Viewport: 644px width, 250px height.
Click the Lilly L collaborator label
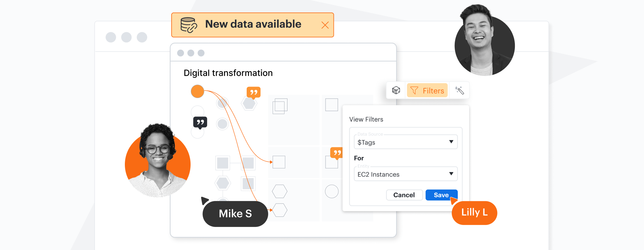tap(474, 213)
